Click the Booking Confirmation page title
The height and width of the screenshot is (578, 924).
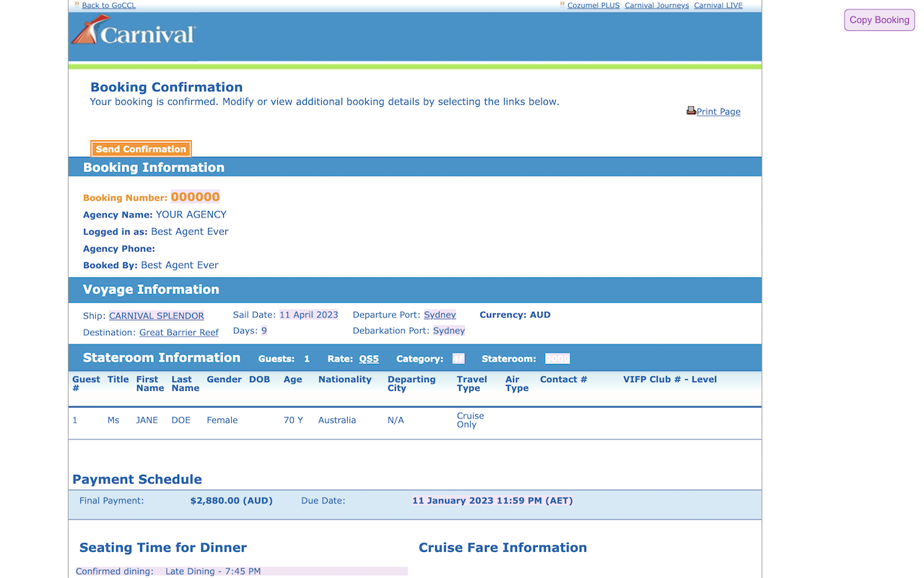pos(167,87)
